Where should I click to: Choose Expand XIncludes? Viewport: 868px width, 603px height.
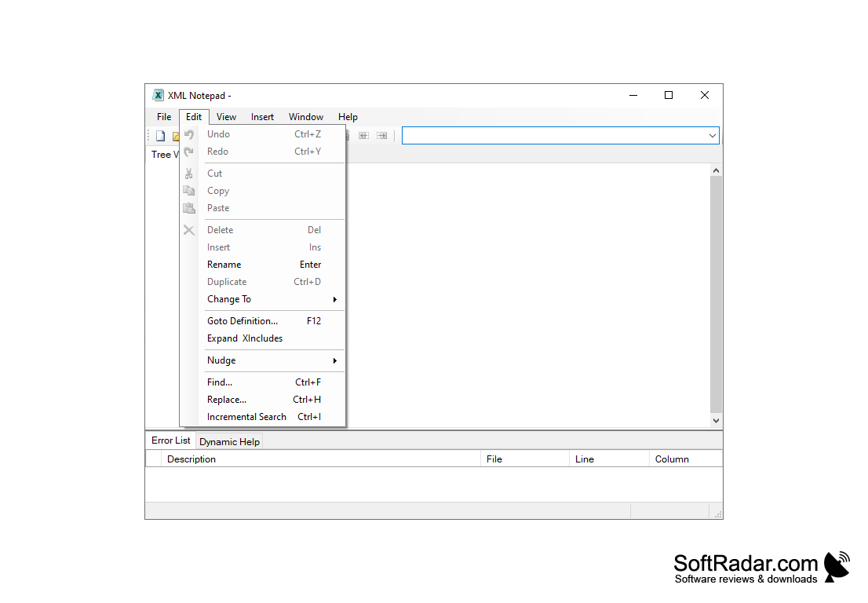pyautogui.click(x=263, y=338)
